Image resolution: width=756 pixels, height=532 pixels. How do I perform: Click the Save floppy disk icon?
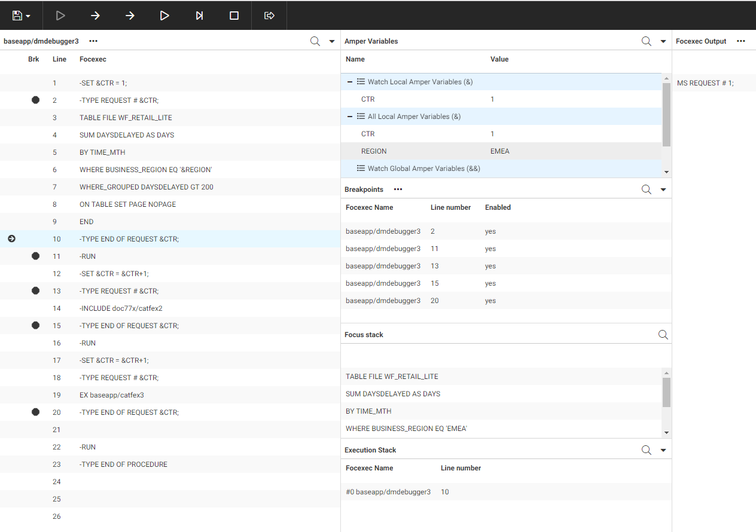(17, 16)
